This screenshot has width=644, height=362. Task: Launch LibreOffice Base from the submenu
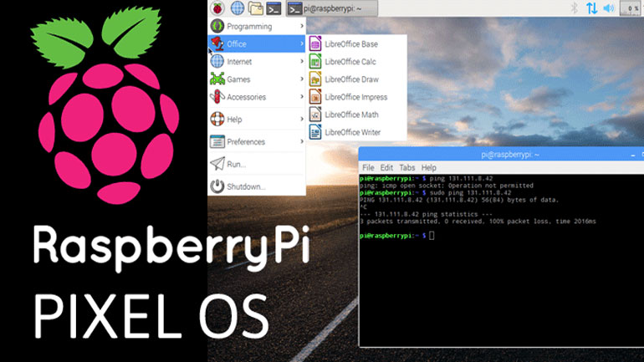click(356, 44)
